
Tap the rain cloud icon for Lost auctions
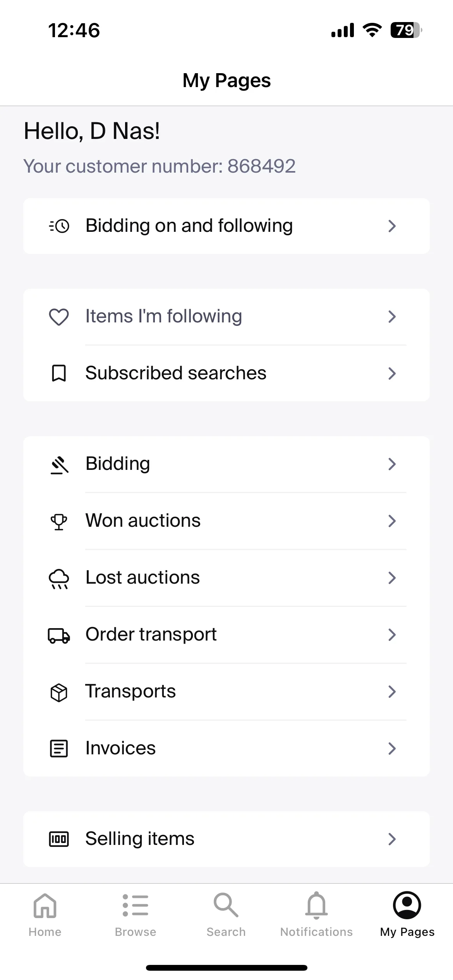point(59,578)
